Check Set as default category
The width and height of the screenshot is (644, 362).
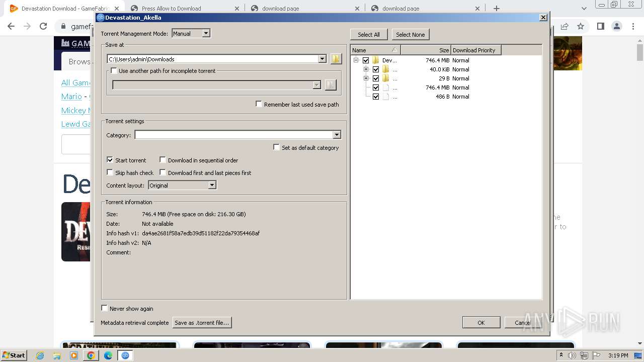276,147
